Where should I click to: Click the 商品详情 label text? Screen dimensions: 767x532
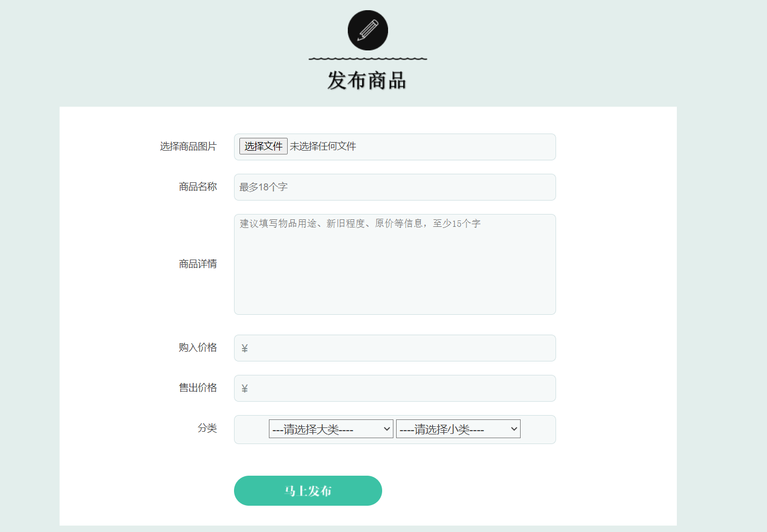[198, 264]
